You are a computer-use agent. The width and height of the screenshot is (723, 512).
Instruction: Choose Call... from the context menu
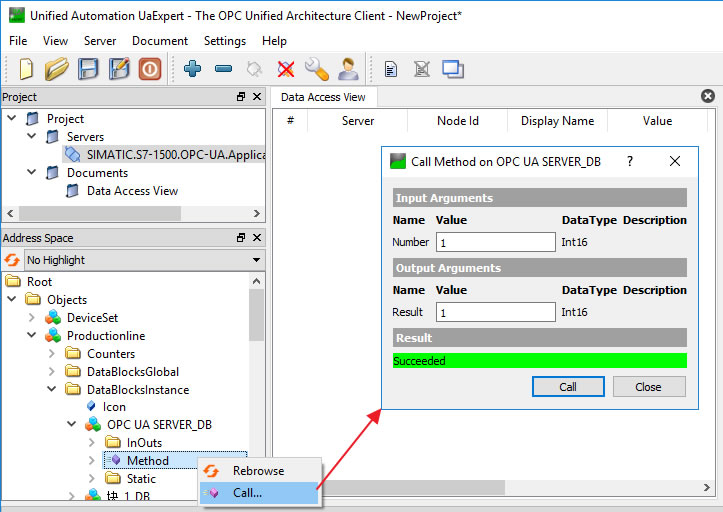[x=259, y=493]
